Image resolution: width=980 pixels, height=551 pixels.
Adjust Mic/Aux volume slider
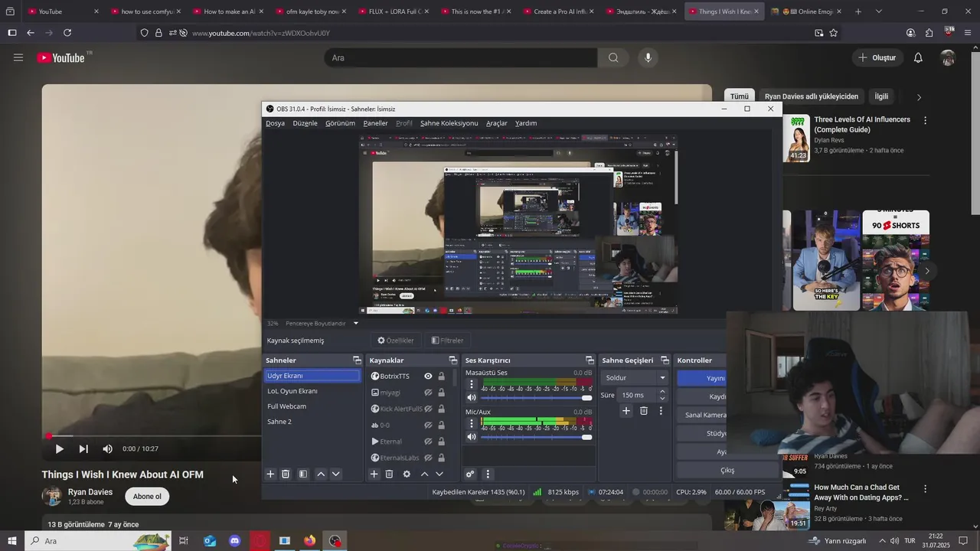click(x=537, y=437)
